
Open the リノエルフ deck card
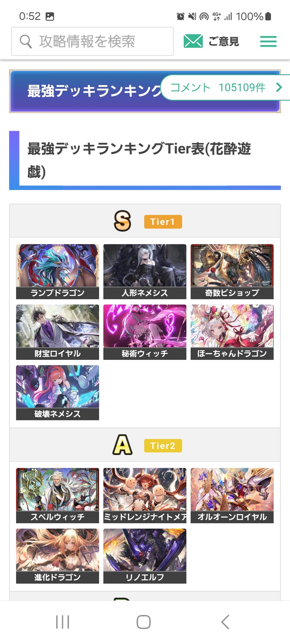click(145, 556)
